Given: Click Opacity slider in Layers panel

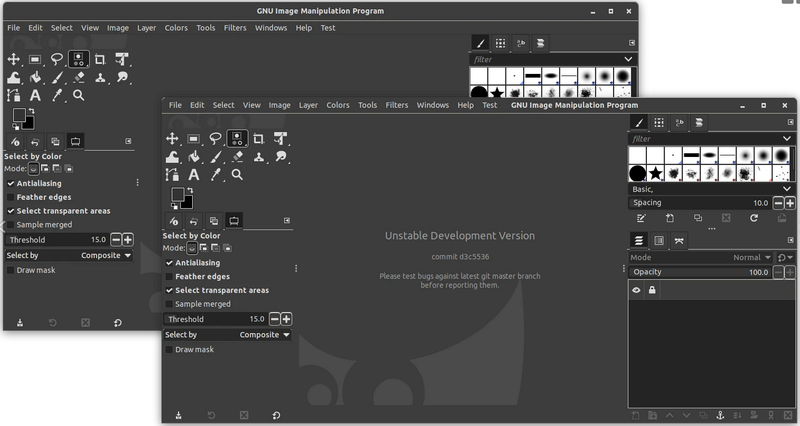Looking at the screenshot, I should [x=699, y=272].
